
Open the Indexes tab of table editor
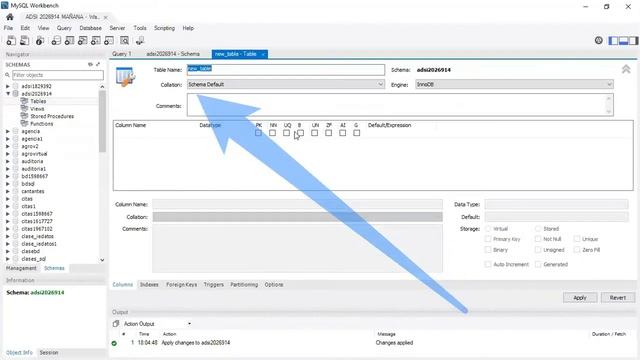149,284
